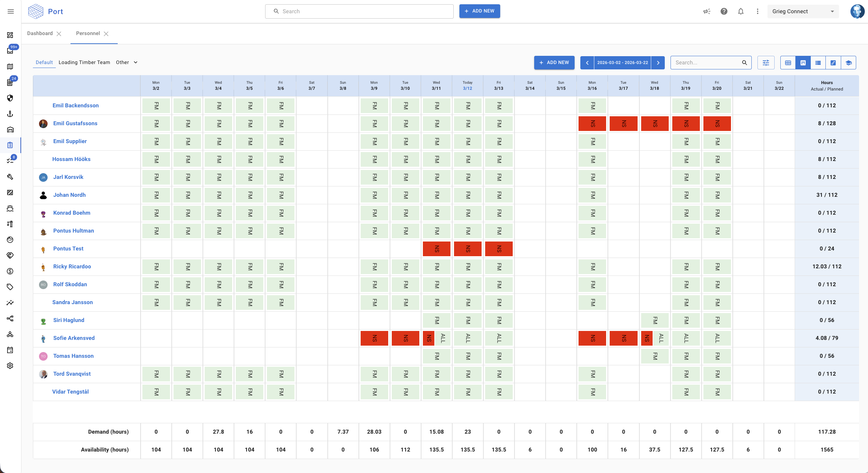
Task: Click the announcements megaphone icon
Action: click(x=707, y=11)
